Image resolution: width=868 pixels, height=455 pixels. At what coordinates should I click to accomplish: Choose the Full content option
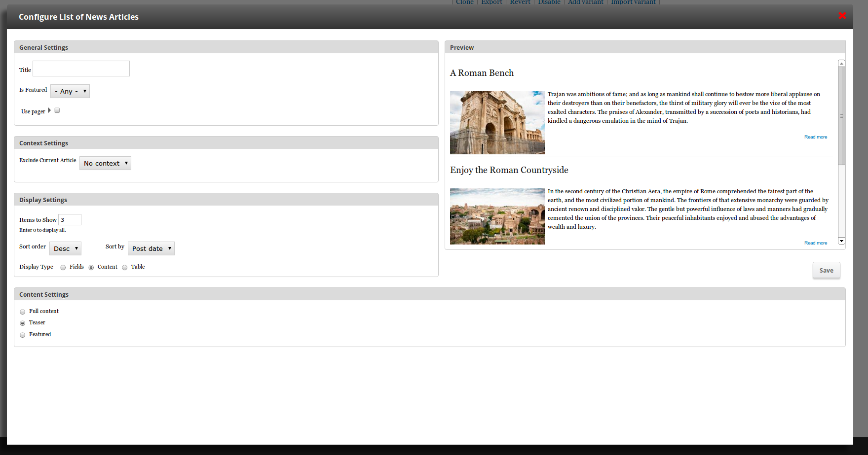[x=23, y=312]
